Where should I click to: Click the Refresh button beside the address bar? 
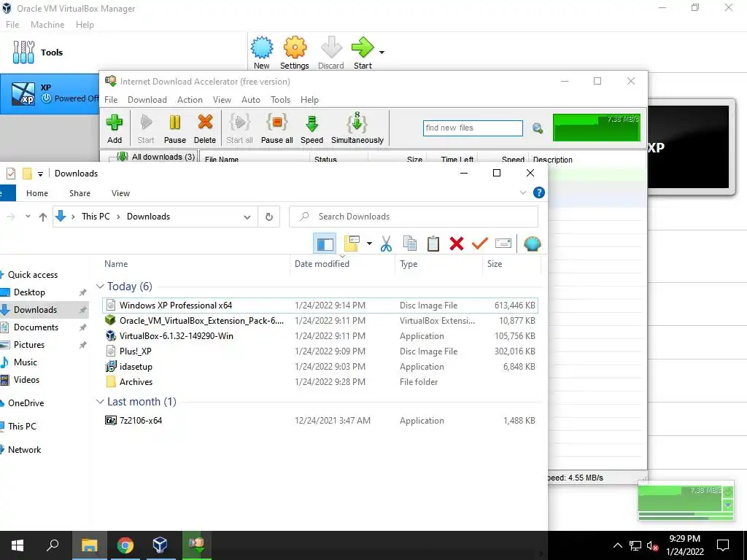[269, 217]
